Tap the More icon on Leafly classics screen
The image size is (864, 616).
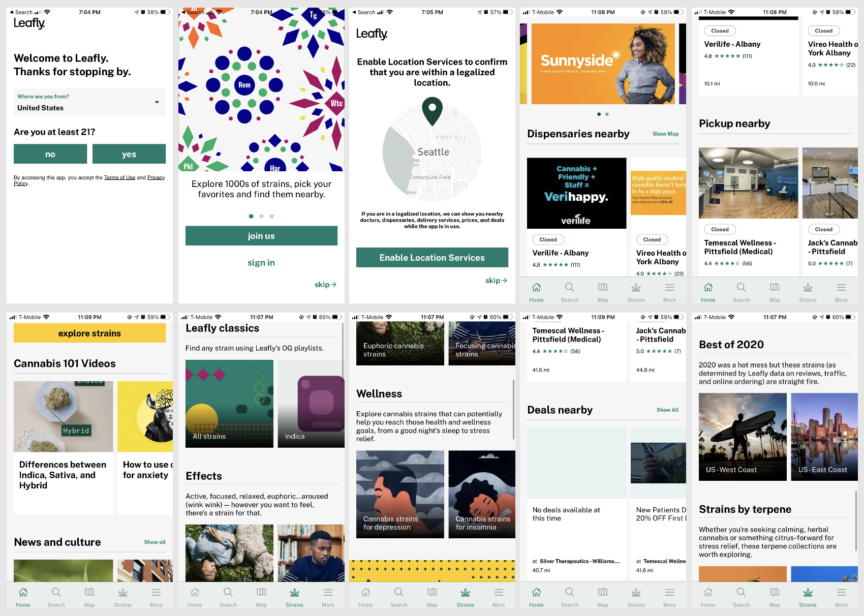(328, 597)
